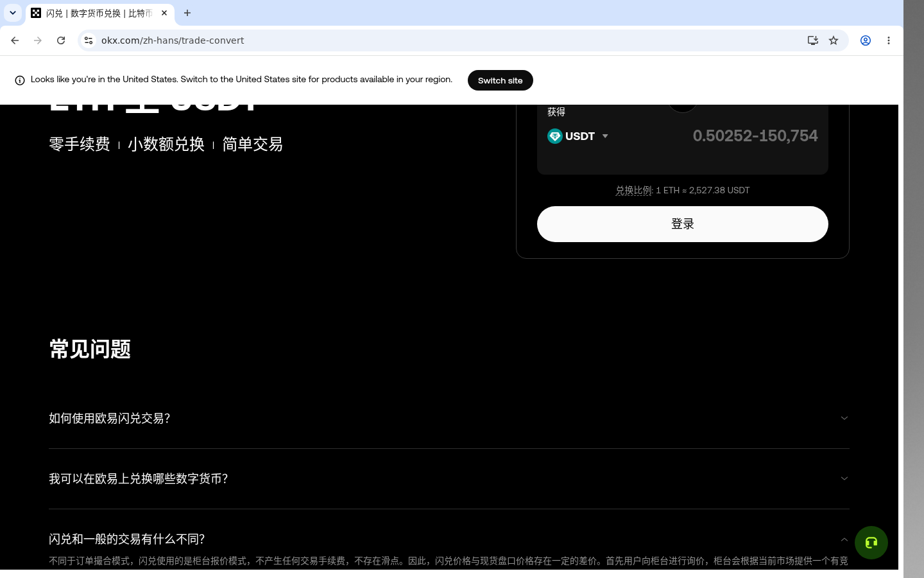Open Chrome's three-dot menu

pyautogui.click(x=889, y=40)
